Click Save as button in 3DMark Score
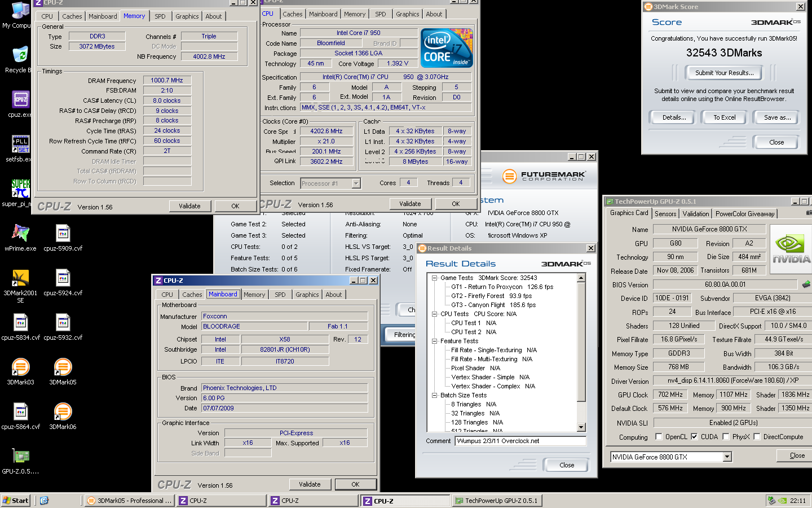The height and width of the screenshot is (508, 812). (777, 117)
